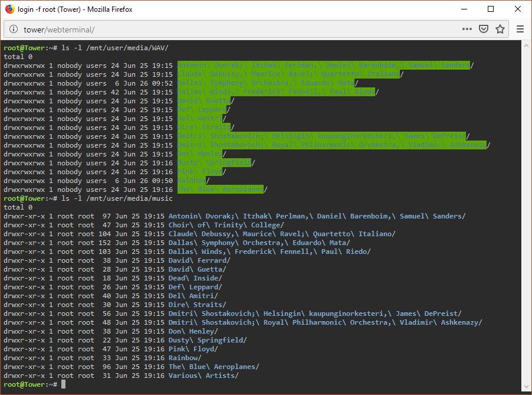
Task: Click the highlighted 'Dallas\ Symphony\ Orchestra' WAV entry
Action: coord(266,83)
